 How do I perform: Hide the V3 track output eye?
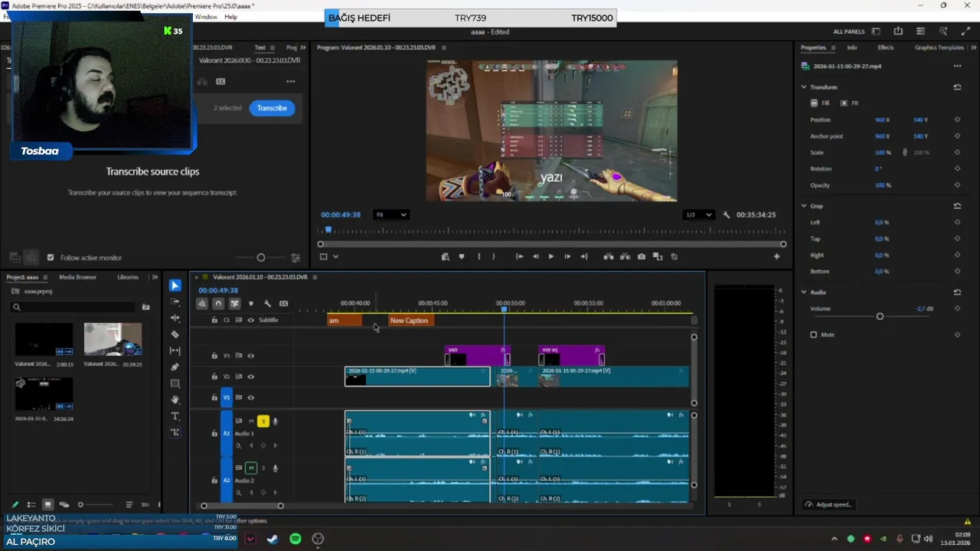pyautogui.click(x=250, y=356)
